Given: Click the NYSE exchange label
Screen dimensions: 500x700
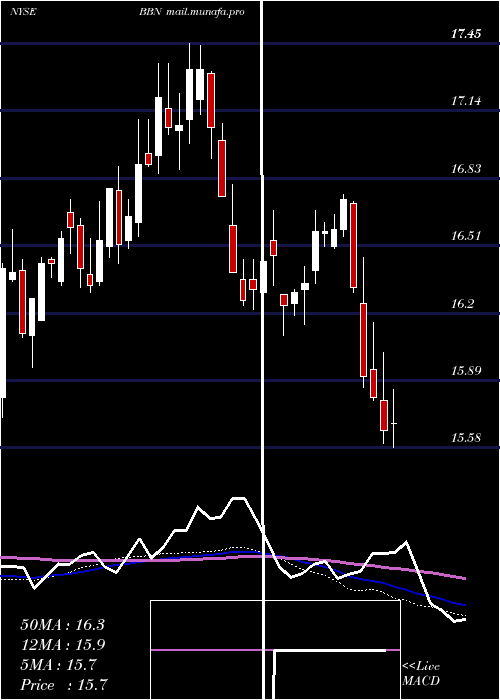Looking at the screenshot, I should pos(23,12).
